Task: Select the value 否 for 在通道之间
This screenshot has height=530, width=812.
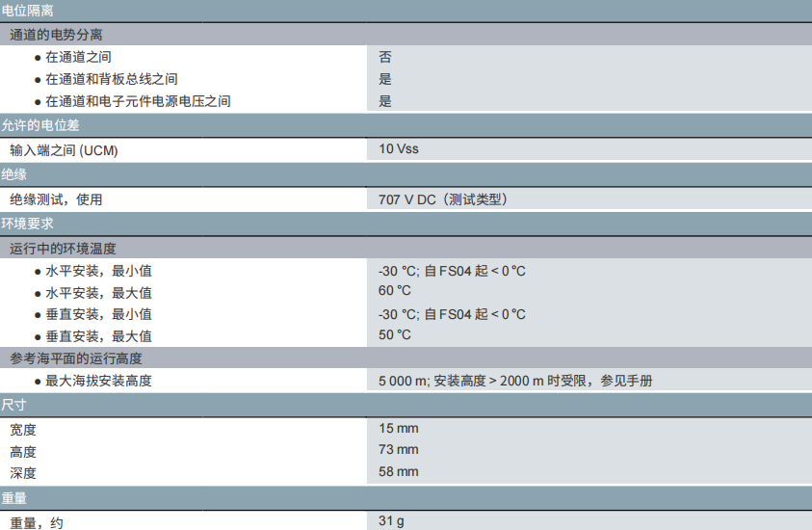Action: (385, 57)
